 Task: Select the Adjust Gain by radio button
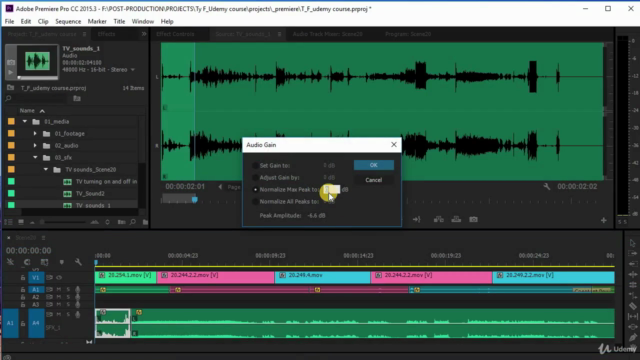255,178
